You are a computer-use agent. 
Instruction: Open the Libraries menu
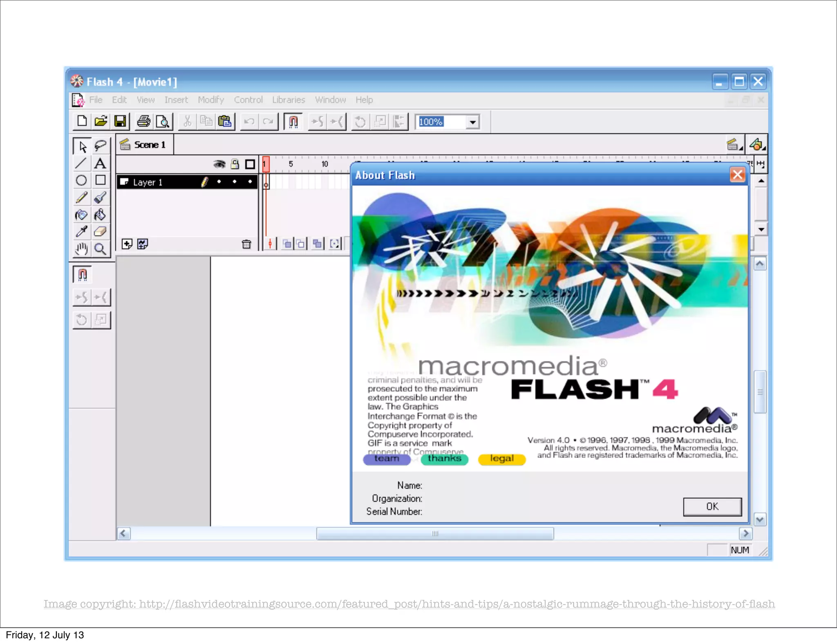[289, 100]
